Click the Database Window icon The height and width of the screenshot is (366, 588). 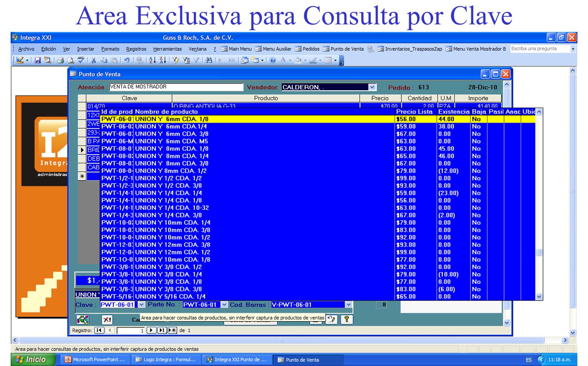click(x=245, y=61)
